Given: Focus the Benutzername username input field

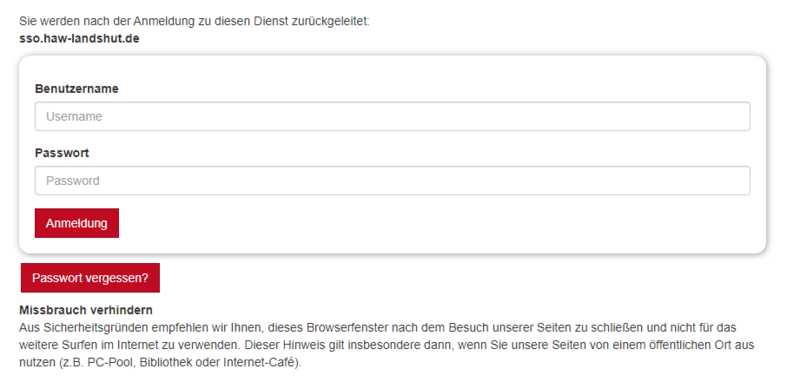Looking at the screenshot, I should point(392,116).
